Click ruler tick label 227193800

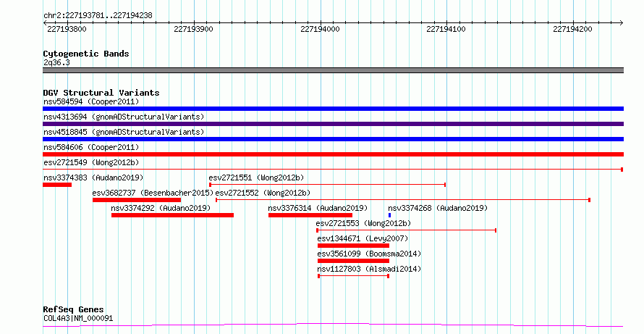pos(67,29)
